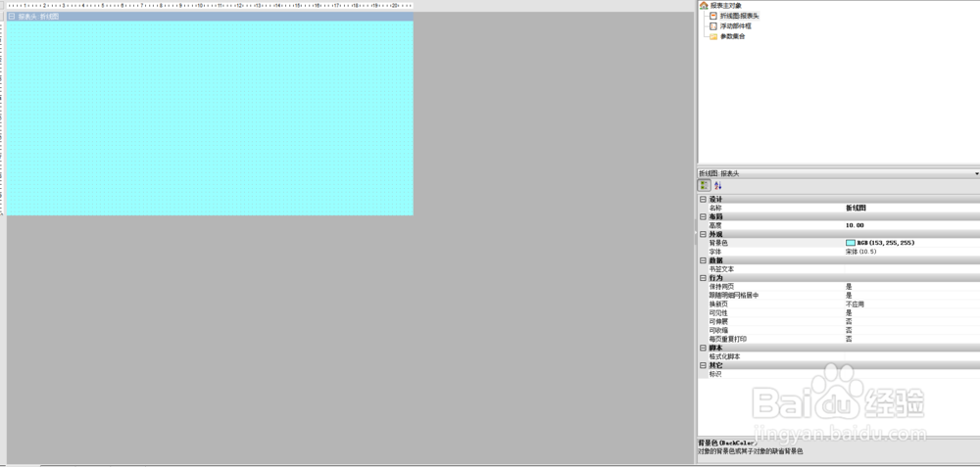Select the 浮动部件框 tree node
The image size is (980, 467).
click(735, 26)
